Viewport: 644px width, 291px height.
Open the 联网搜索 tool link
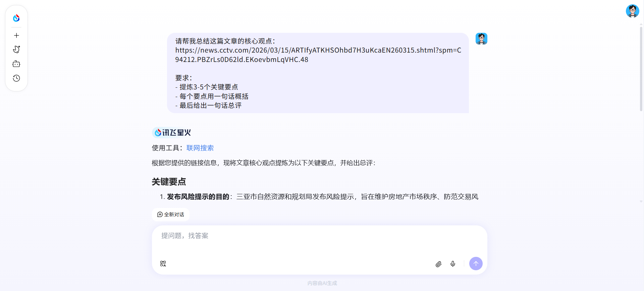point(200,148)
